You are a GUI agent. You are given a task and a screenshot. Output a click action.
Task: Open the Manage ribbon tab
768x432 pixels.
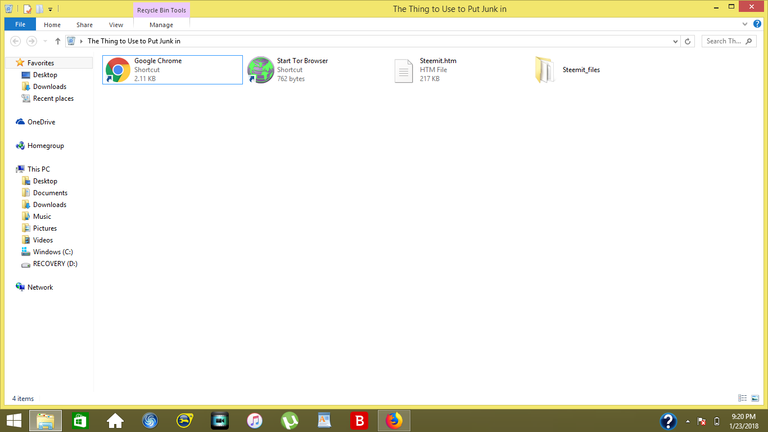[x=161, y=24]
